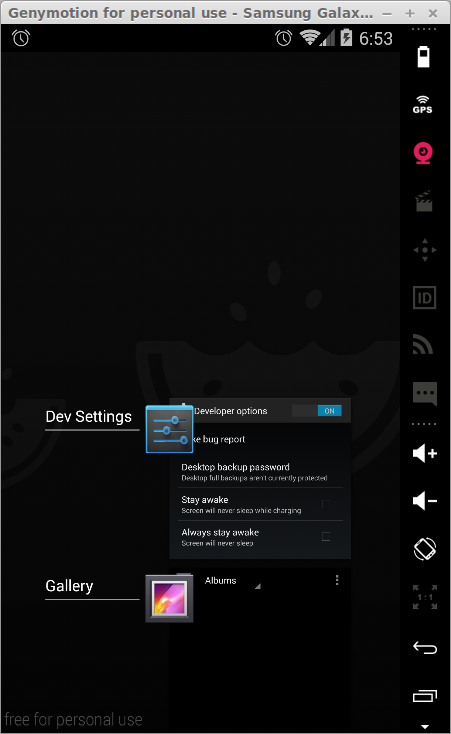
Task: Open the pink webcam camera widget
Action: tap(423, 153)
